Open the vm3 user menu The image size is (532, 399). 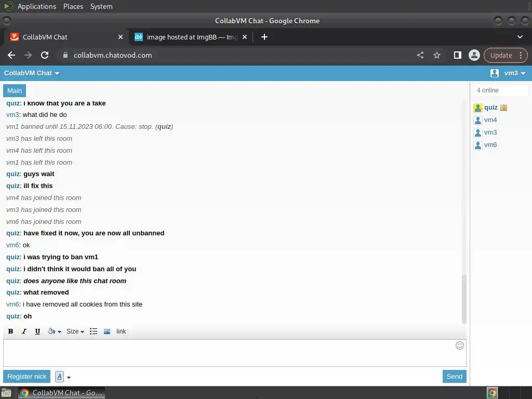pyautogui.click(x=515, y=73)
